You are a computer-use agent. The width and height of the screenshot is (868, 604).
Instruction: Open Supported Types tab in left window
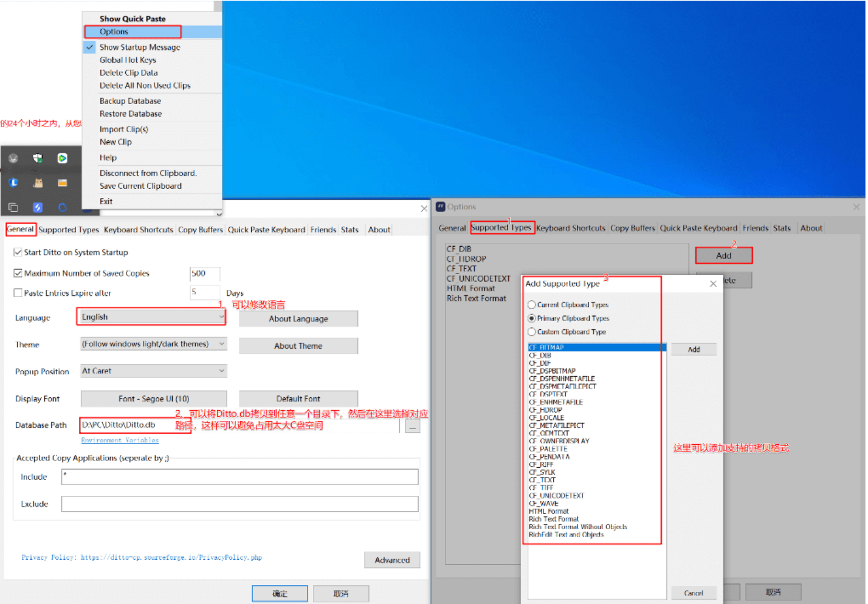pos(69,230)
